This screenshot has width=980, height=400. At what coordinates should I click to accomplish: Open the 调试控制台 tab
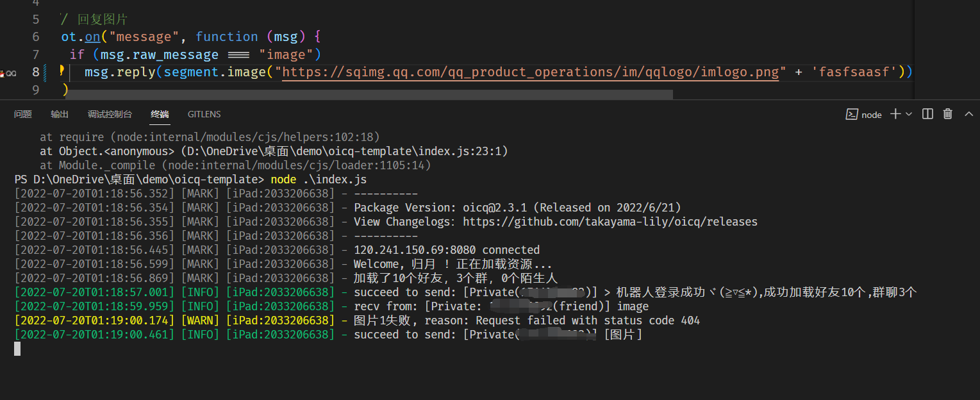(110, 114)
